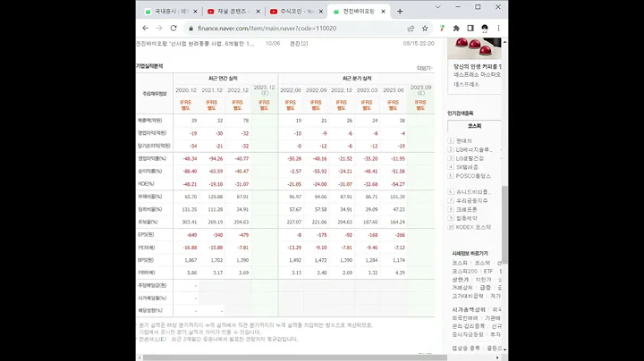Close the 국내증시 tab
Viewport: 644px width, 361px height.
pyautogui.click(x=195, y=12)
